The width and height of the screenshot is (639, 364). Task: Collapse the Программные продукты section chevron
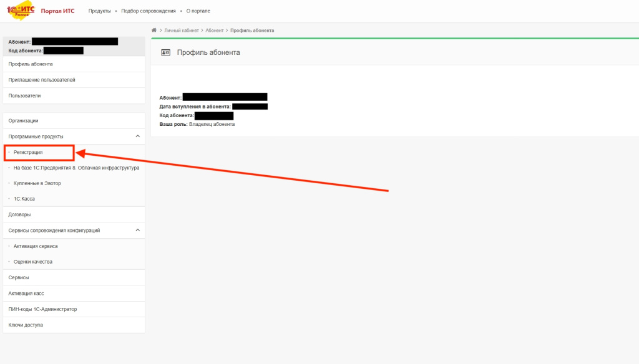(x=137, y=136)
